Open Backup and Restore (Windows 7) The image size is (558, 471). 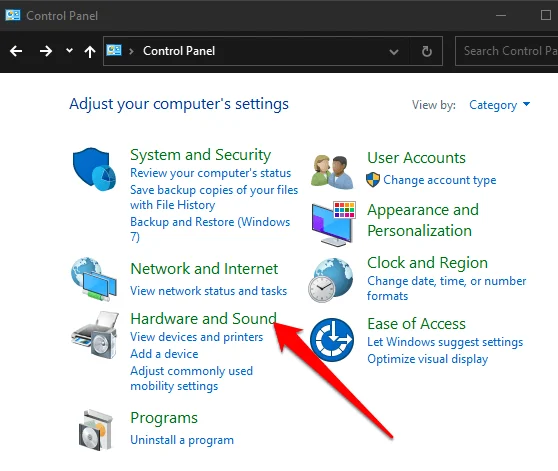[210, 229]
